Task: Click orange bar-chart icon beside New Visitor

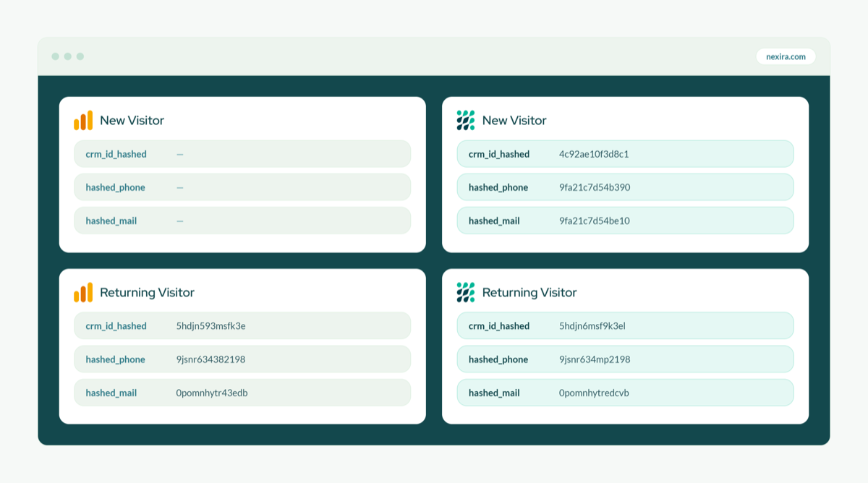Action: click(83, 120)
